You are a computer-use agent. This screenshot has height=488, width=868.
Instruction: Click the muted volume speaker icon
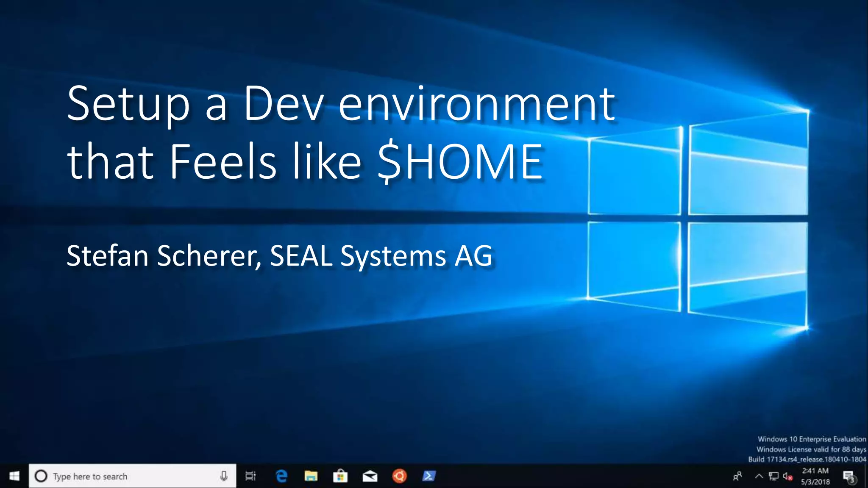[787, 476]
